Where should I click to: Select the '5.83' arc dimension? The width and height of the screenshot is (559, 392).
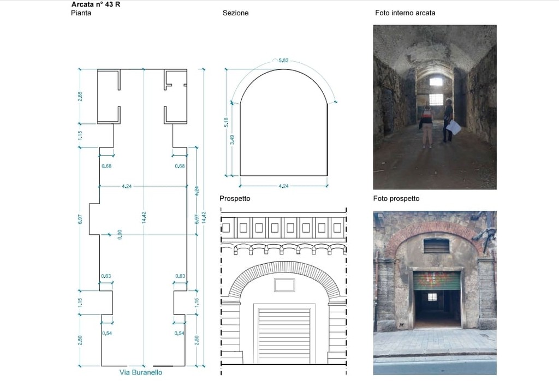pyautogui.click(x=283, y=60)
